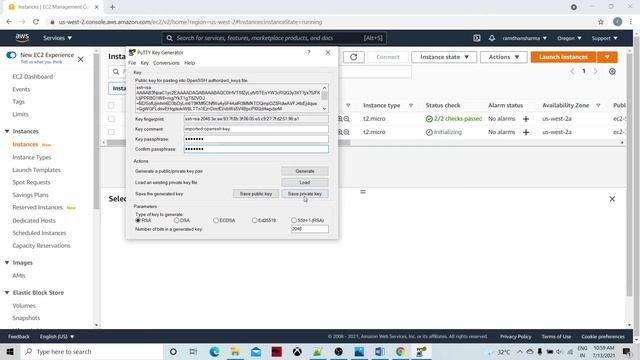Reload the browser page
640x360 pixels.
coord(36,22)
